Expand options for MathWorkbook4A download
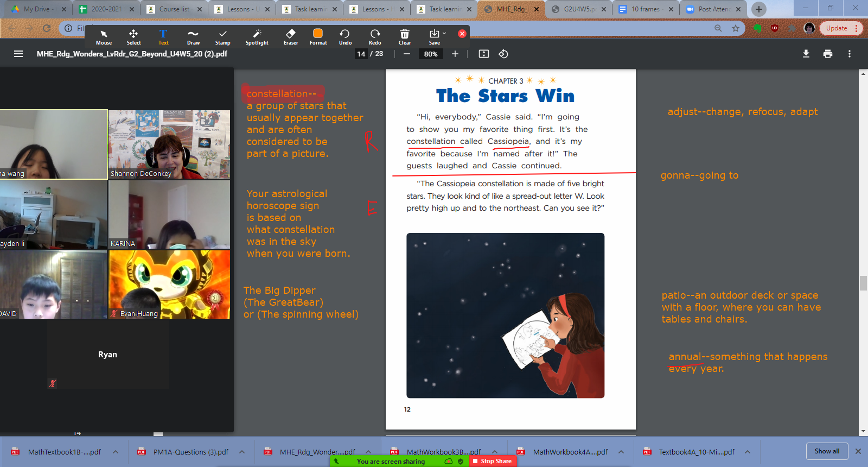The width and height of the screenshot is (868, 467). tap(621, 452)
